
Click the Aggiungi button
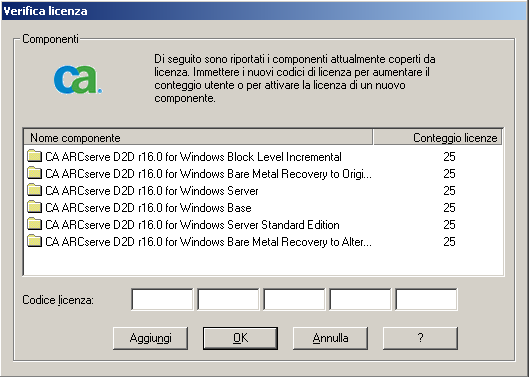pos(150,338)
